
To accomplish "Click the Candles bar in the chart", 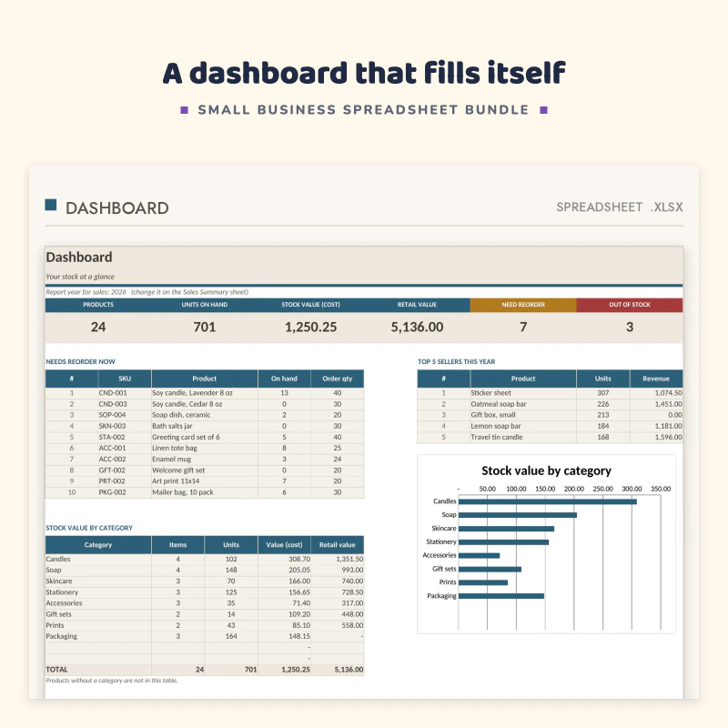I will click(548, 501).
